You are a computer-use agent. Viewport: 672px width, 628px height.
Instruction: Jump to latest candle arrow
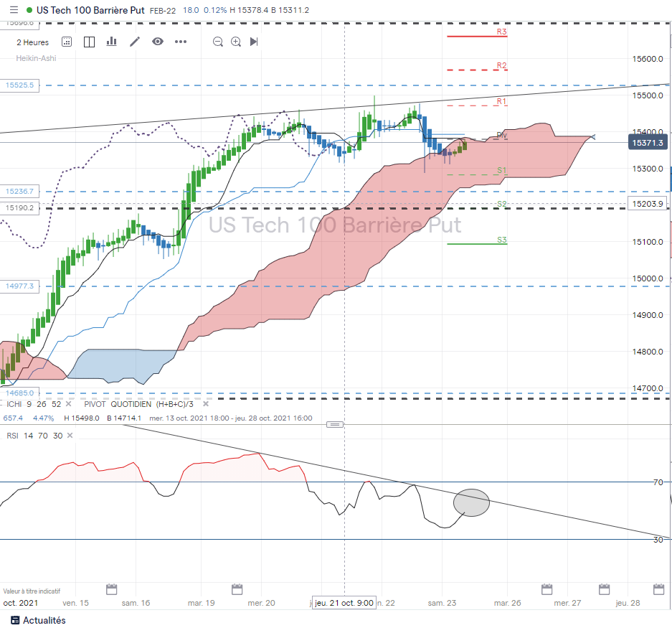(254, 42)
